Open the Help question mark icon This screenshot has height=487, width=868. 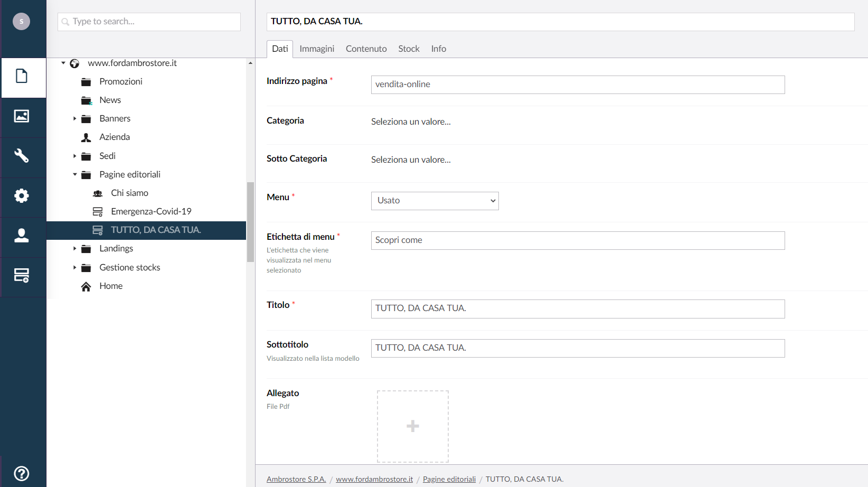pos(22,473)
